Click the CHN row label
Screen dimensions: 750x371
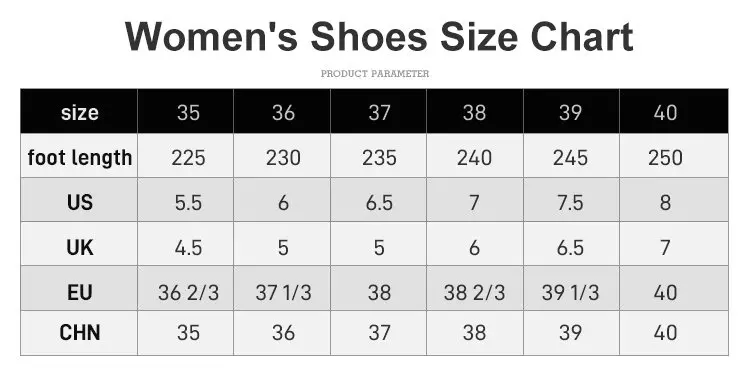79,333
